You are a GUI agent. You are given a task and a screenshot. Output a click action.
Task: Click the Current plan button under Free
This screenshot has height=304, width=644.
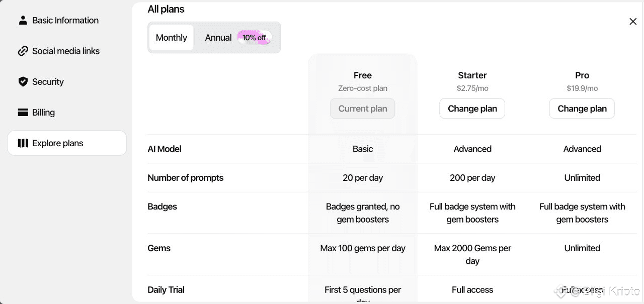(362, 109)
